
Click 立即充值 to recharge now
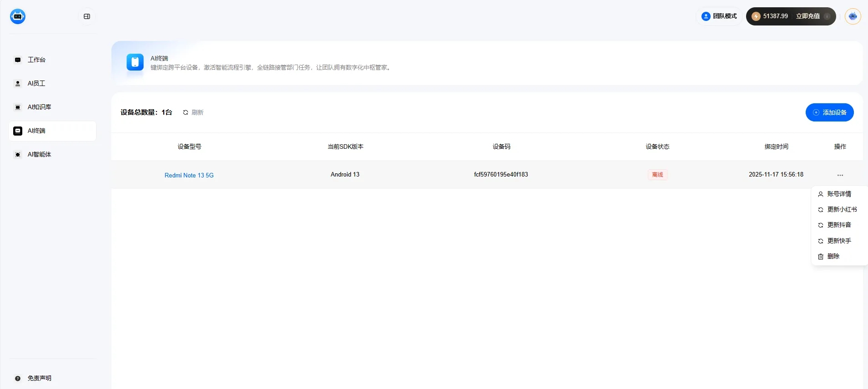807,16
